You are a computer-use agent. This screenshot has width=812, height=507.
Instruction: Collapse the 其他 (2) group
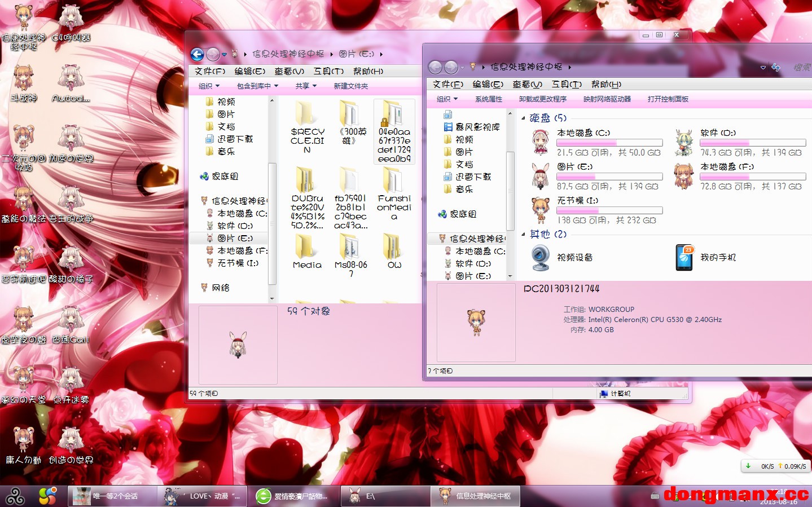[x=523, y=235]
